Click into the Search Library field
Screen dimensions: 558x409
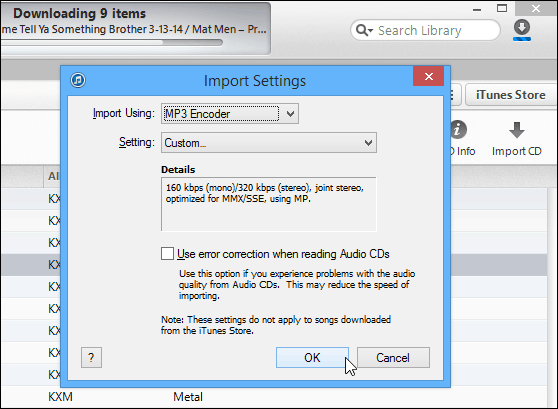[426, 30]
